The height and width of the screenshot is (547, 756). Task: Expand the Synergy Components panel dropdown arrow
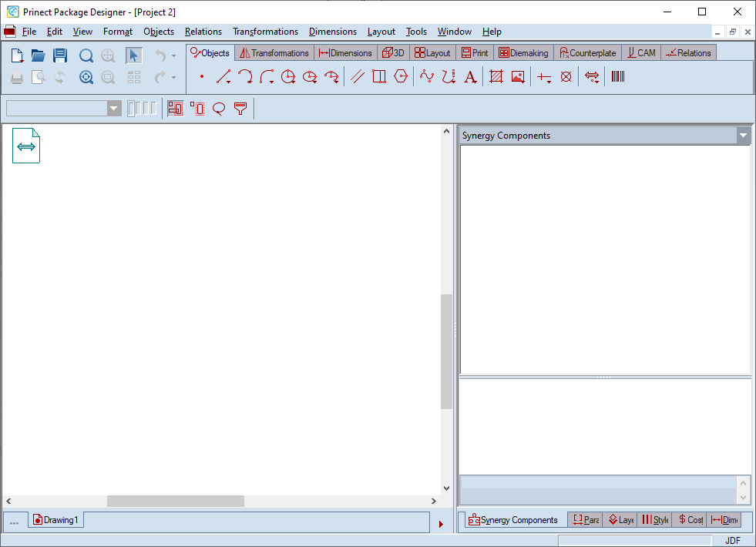[743, 136]
